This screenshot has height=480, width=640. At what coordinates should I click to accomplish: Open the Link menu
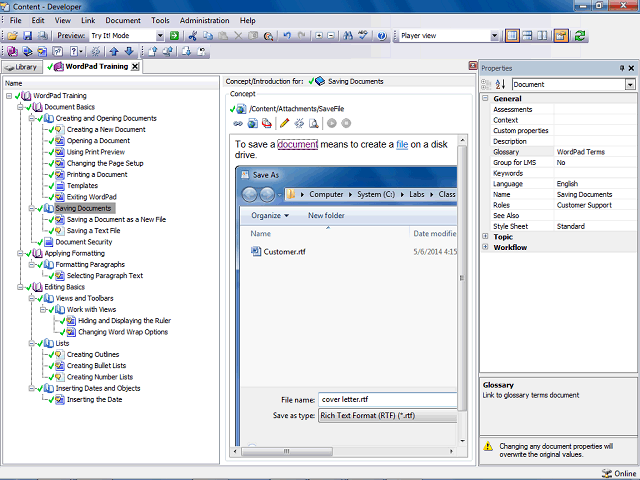(x=88, y=20)
